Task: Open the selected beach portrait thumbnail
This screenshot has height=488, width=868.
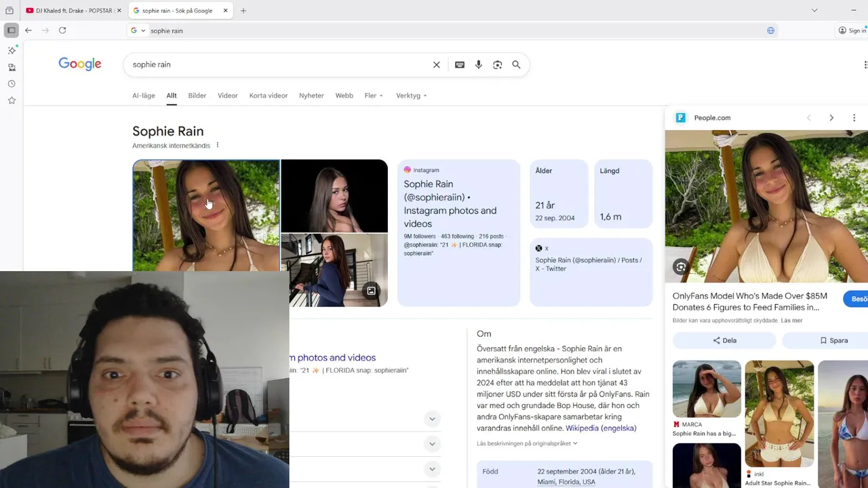Action: point(206,216)
